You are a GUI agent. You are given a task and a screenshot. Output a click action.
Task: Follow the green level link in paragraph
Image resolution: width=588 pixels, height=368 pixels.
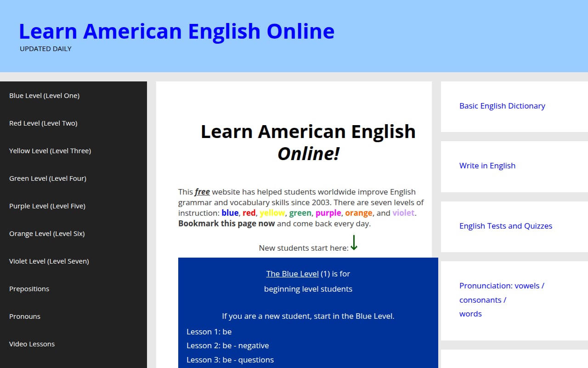pyautogui.click(x=300, y=213)
